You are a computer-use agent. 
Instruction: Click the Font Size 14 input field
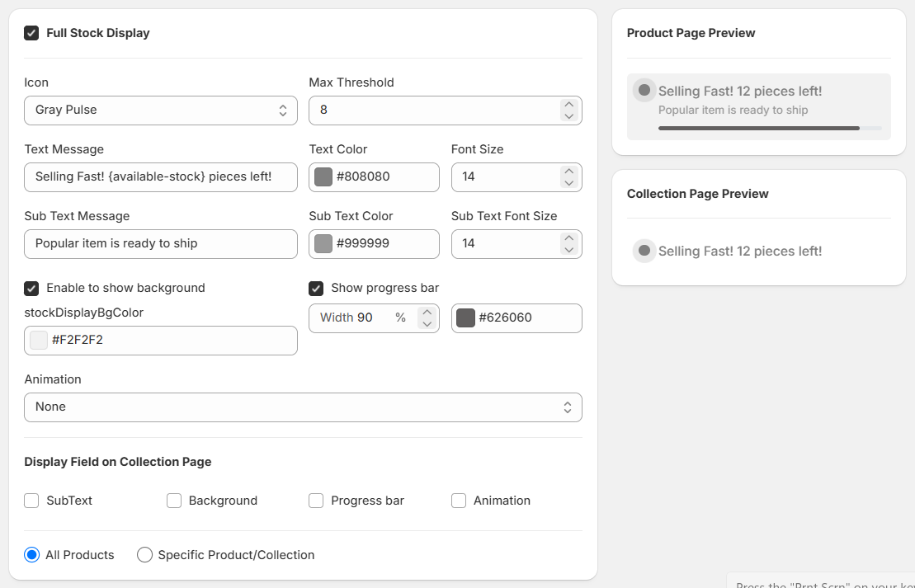coord(516,176)
